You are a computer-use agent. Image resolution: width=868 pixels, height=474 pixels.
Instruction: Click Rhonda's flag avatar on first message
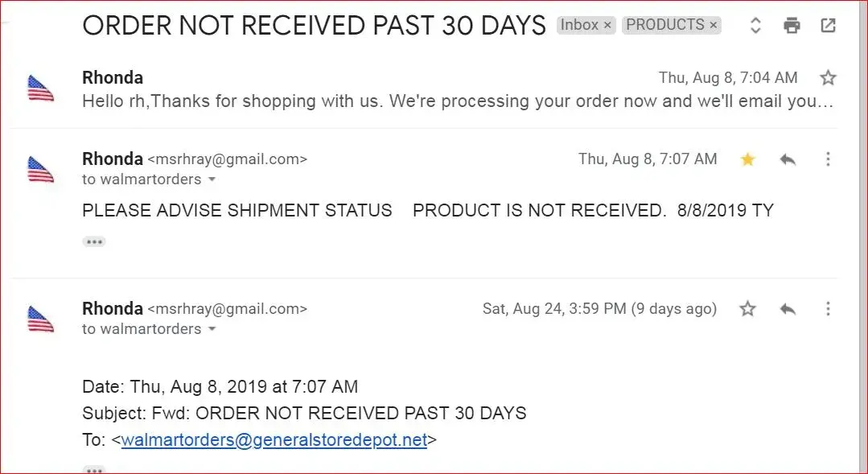[x=40, y=89]
